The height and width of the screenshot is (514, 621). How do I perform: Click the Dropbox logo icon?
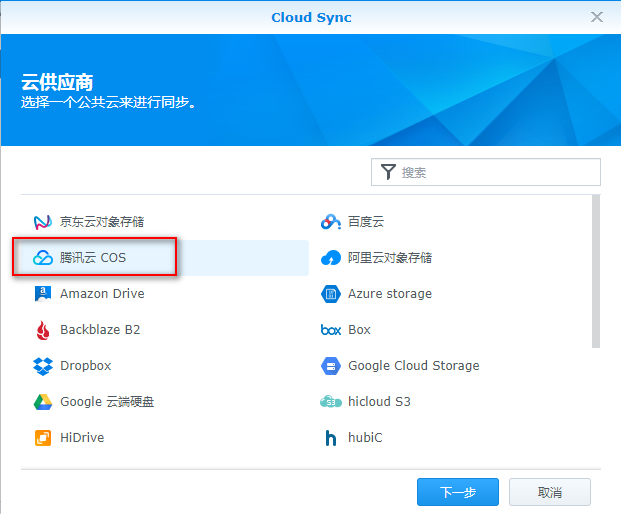[x=42, y=366]
